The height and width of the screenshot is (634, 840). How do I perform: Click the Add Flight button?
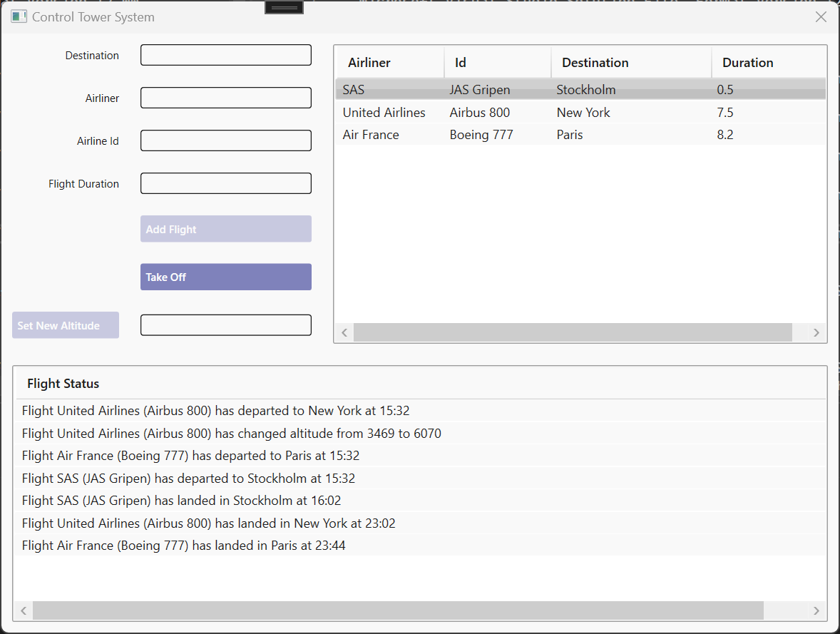click(x=225, y=229)
